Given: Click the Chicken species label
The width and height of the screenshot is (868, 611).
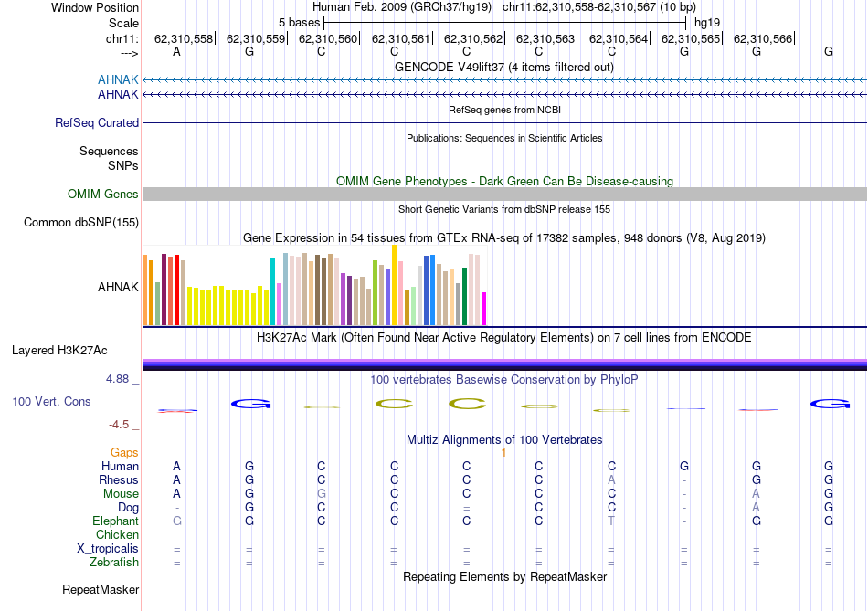Looking at the screenshot, I should [x=117, y=534].
